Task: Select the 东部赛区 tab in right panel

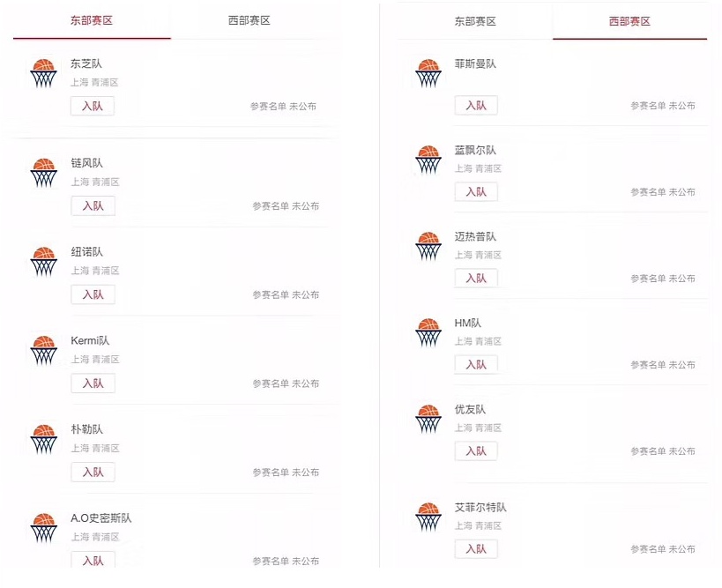Action: click(475, 21)
